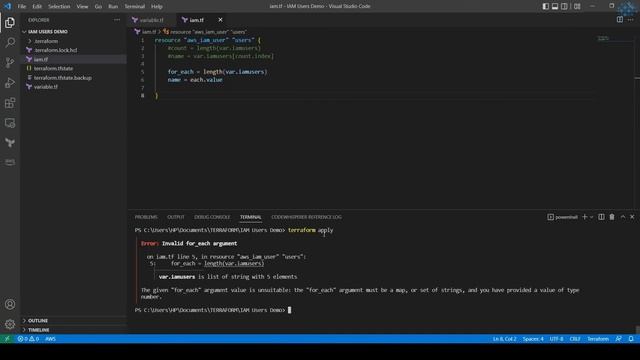The width and height of the screenshot is (640, 360).
Task: Open editor More Actions menu
Action: [631, 20]
